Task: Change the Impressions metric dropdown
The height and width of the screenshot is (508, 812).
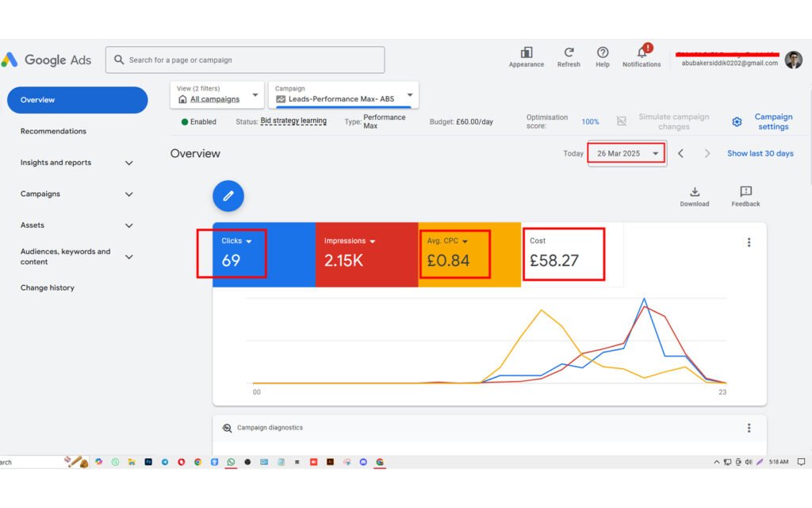Action: tap(373, 241)
